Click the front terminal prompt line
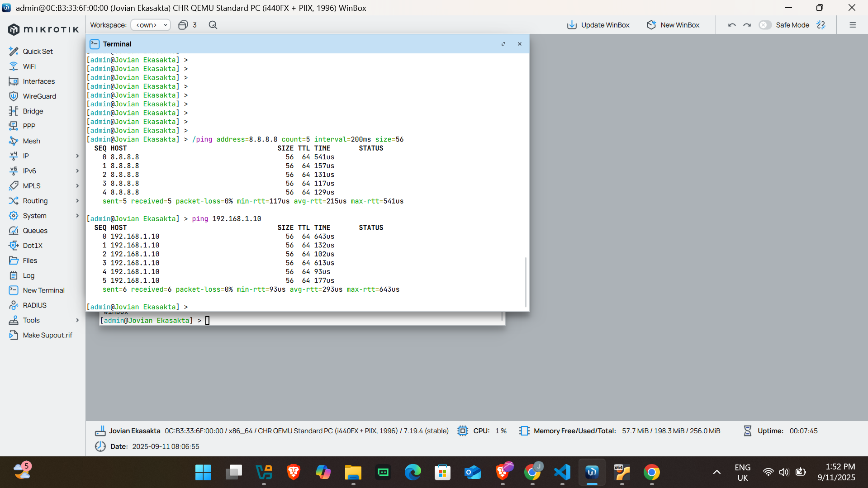 point(138,307)
